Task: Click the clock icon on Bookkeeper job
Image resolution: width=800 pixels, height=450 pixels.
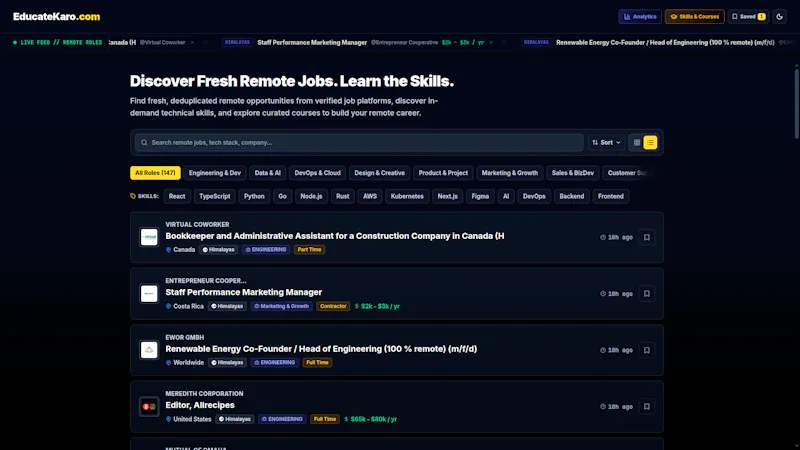Action: pos(603,237)
